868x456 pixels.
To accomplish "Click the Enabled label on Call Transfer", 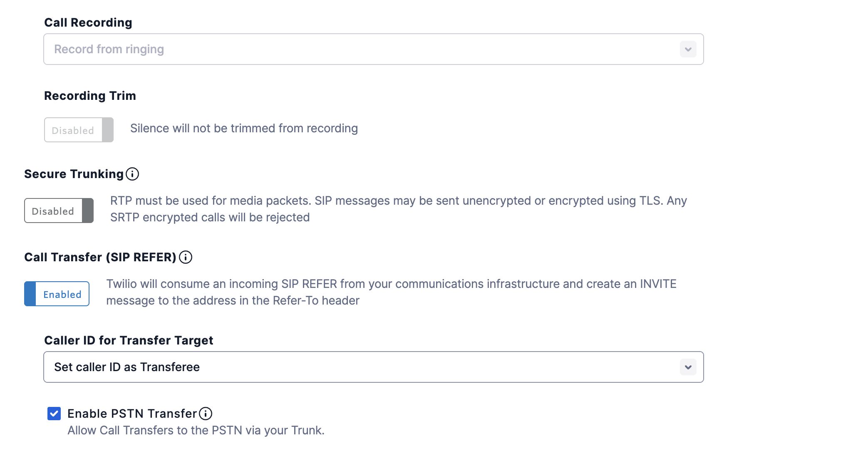I will pos(62,294).
